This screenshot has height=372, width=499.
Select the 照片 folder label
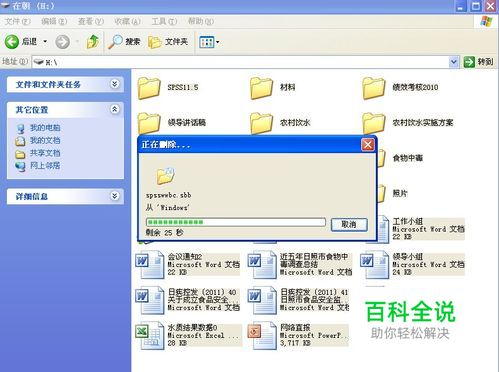click(x=400, y=193)
